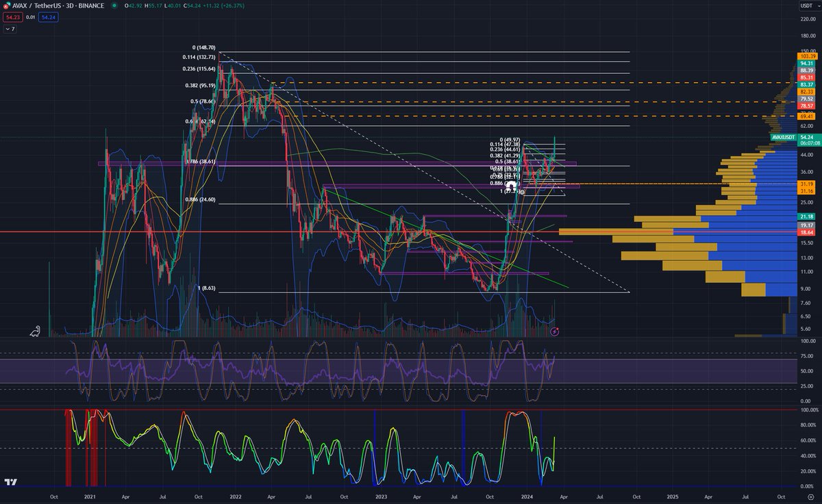Click the Fib label 0.382 (95.19)
822x504 pixels.
(x=200, y=86)
